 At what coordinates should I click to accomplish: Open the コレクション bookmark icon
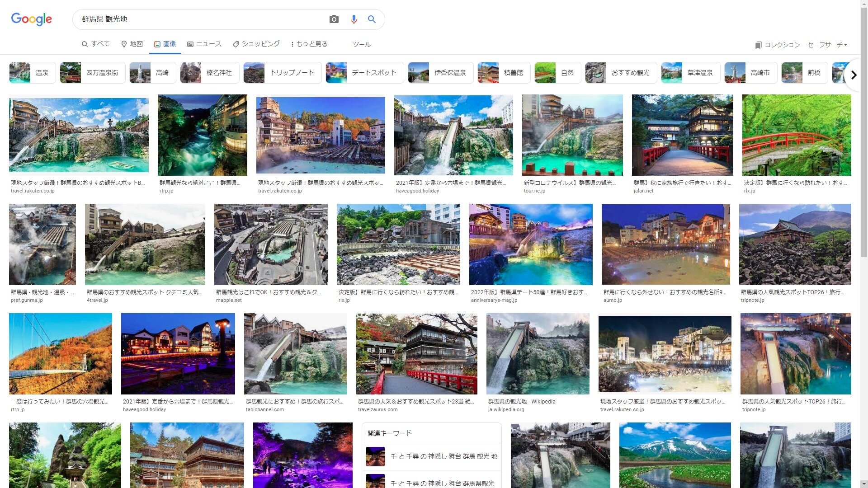click(758, 45)
